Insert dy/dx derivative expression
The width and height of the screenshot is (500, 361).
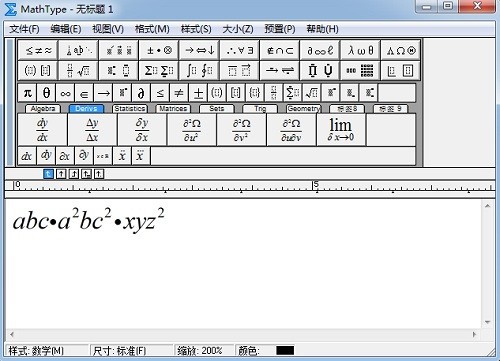[x=42, y=130]
